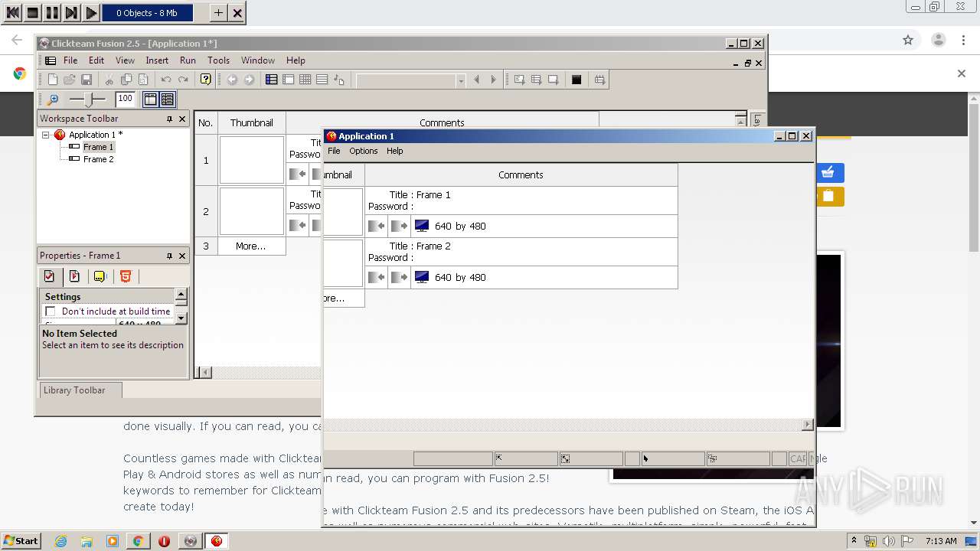This screenshot has width=980, height=551.
Task: Open the File menu in Clickteam Fusion
Action: click(x=70, y=60)
